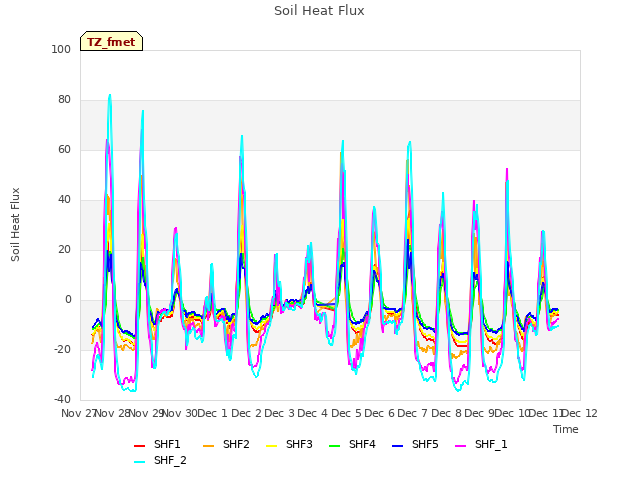Toggle the SHF_1 legend entry

[481, 444]
